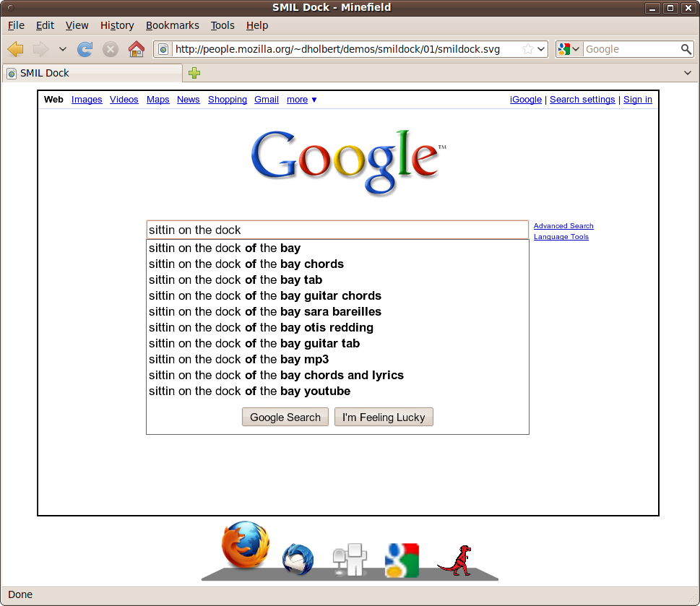Open the History menu
700x606 pixels.
tap(117, 25)
